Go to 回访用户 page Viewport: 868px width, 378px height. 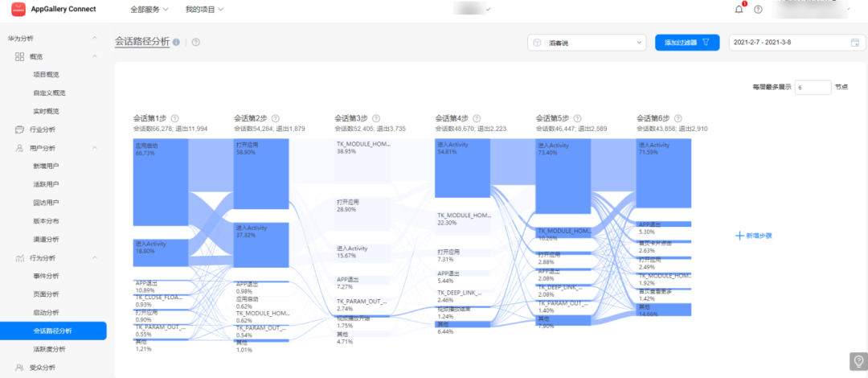[x=46, y=203]
